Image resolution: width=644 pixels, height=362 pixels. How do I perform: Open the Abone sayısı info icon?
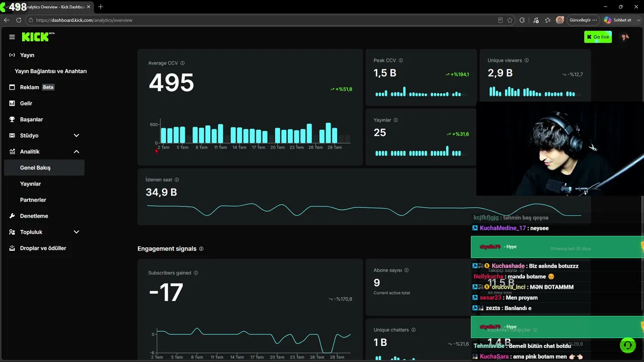[407, 270]
